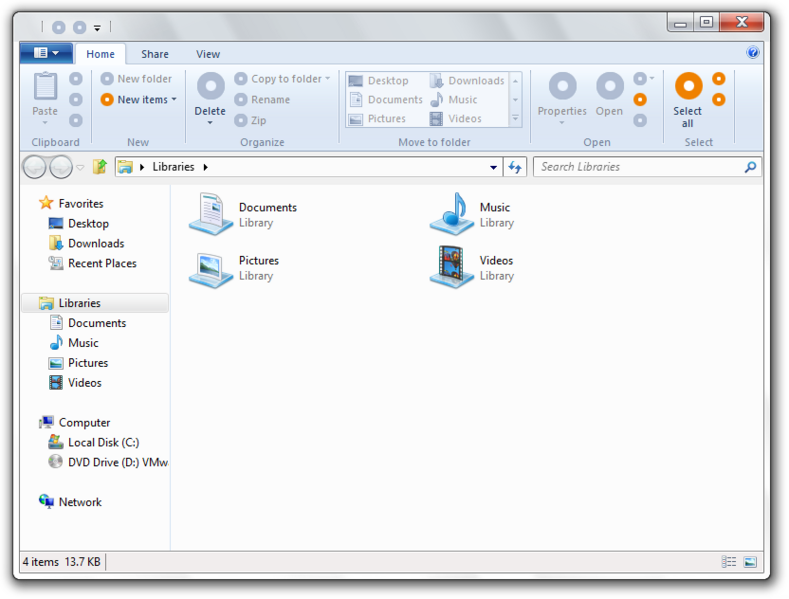Click the Forward navigation button
The height and width of the screenshot is (599, 789).
[61, 167]
